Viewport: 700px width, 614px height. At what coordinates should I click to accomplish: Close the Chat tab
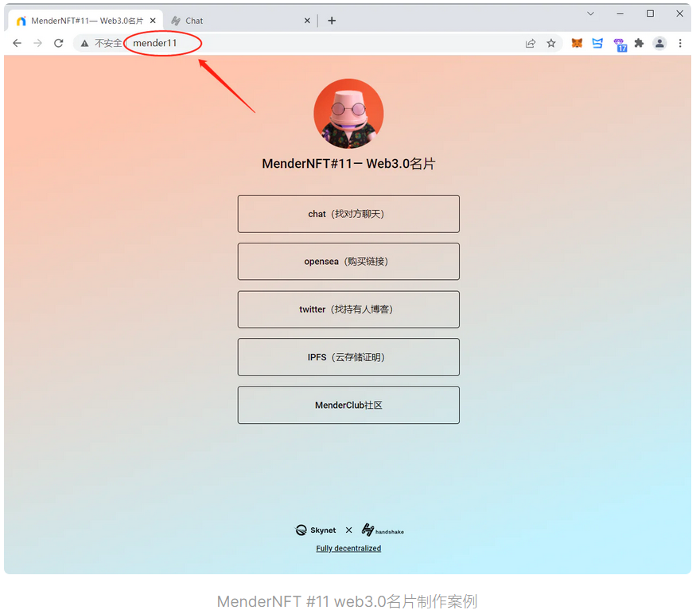click(x=307, y=21)
